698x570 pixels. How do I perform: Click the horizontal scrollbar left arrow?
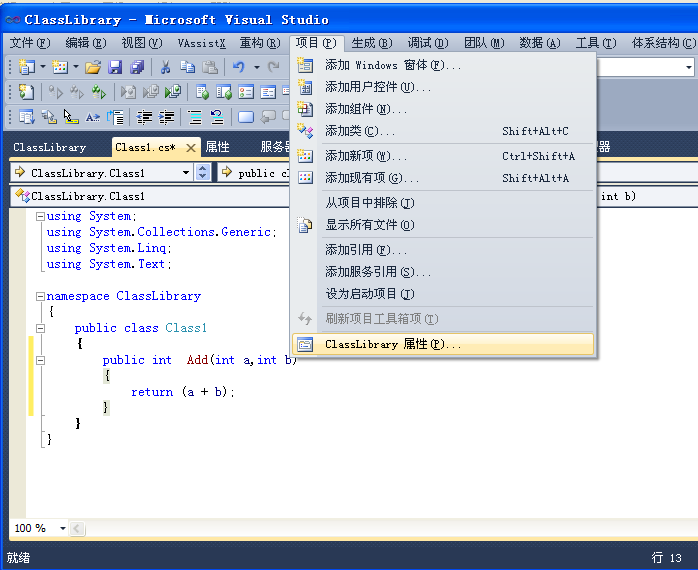(x=77, y=529)
